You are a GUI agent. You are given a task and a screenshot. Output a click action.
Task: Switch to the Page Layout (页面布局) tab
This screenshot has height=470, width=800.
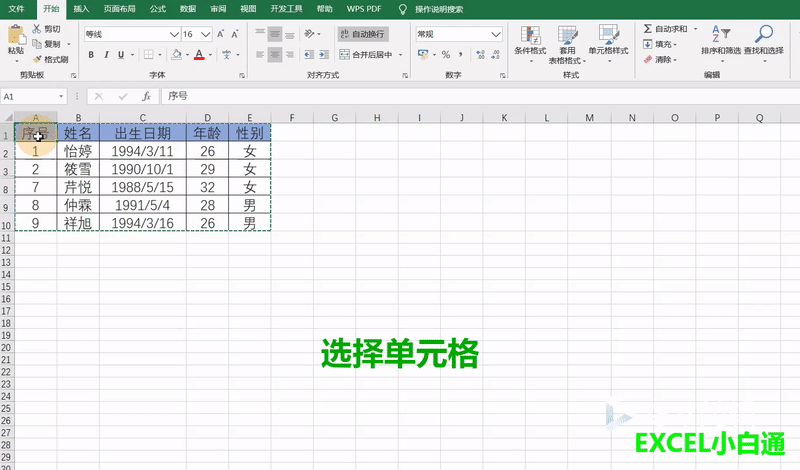[x=119, y=9]
